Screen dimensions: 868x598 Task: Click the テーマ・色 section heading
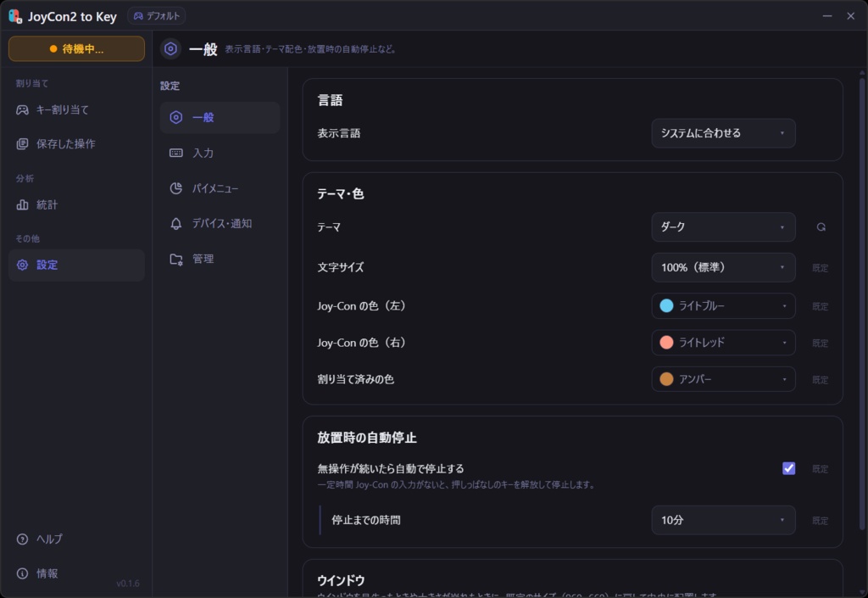(341, 193)
